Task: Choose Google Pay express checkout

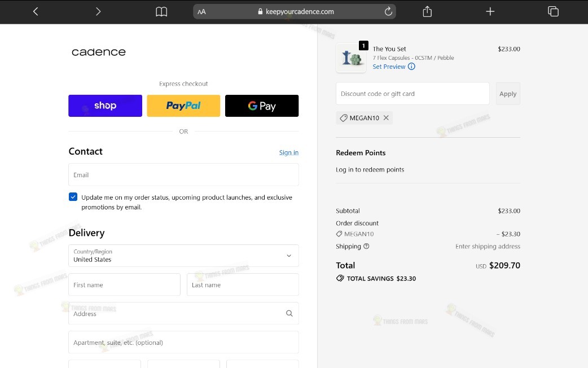Action: (x=262, y=106)
